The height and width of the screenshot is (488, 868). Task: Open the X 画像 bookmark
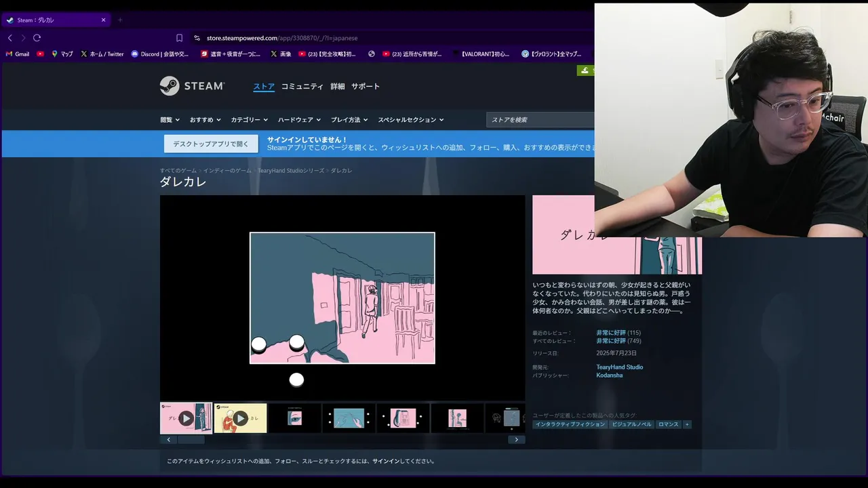[x=281, y=54]
